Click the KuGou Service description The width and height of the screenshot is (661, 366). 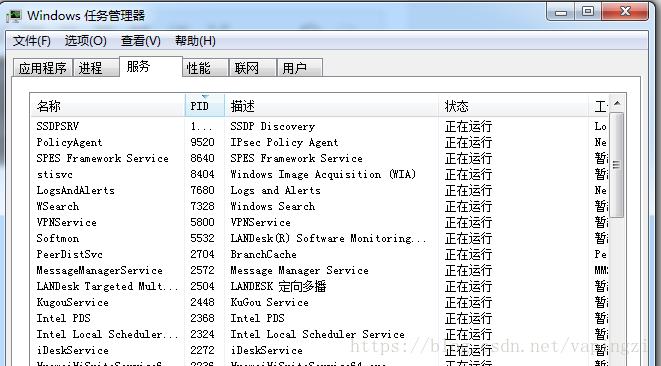pos(269,303)
